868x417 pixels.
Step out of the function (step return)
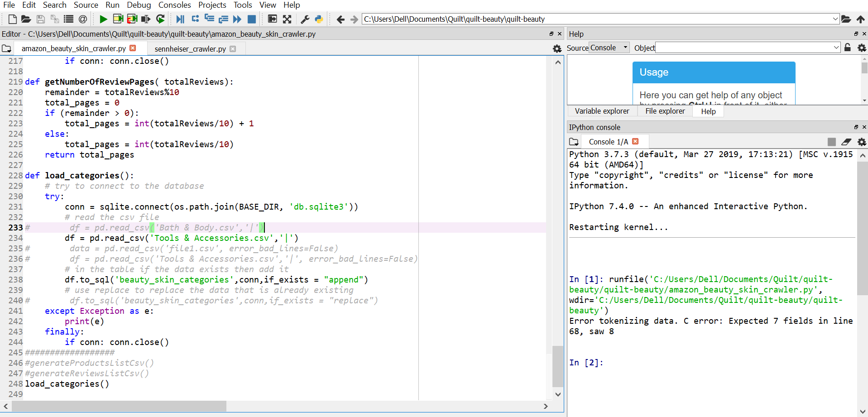tap(223, 19)
